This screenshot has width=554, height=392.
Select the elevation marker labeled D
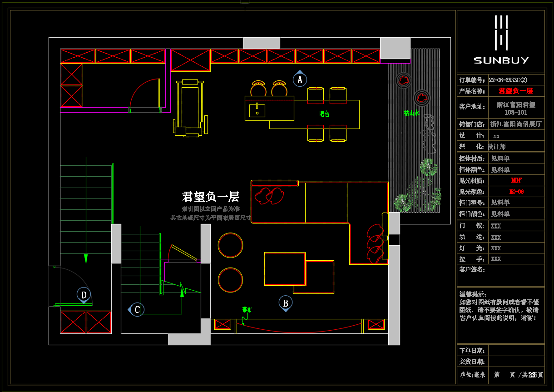[84, 295]
